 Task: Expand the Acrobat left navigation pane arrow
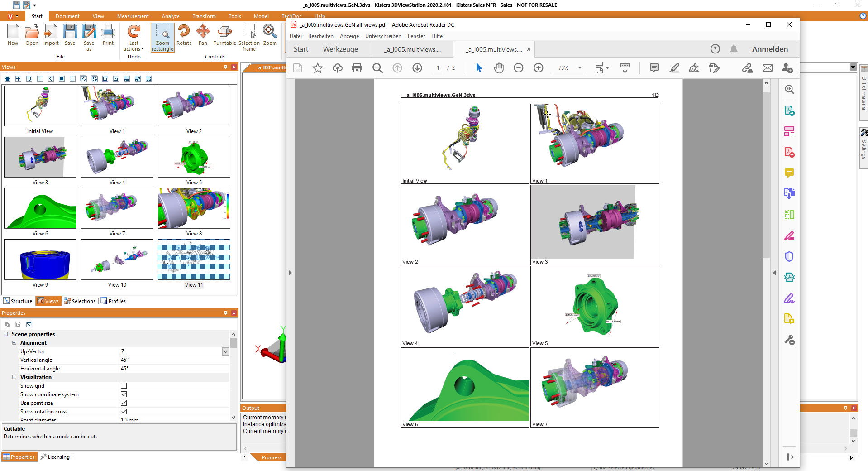point(291,273)
